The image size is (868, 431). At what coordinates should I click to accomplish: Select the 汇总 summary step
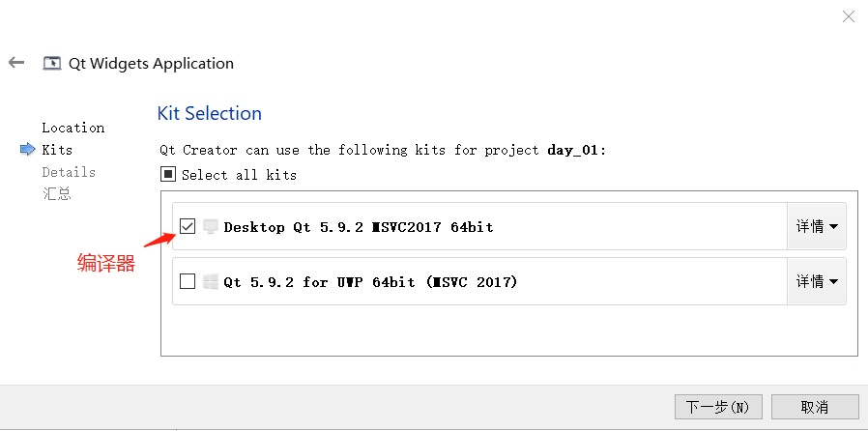tap(56, 193)
